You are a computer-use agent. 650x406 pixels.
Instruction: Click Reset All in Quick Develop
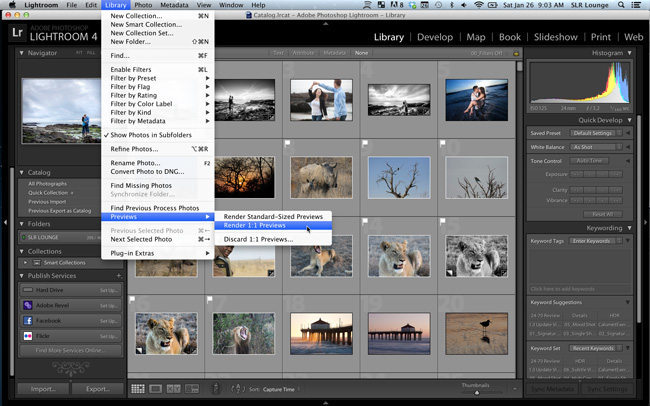[x=602, y=214]
